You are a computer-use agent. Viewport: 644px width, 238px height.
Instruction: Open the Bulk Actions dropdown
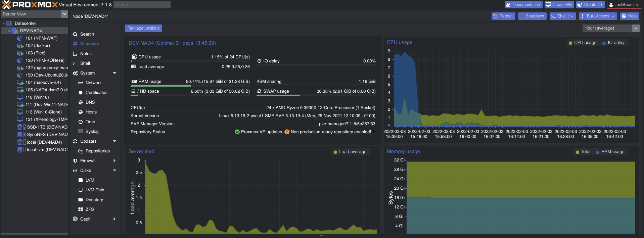598,16
